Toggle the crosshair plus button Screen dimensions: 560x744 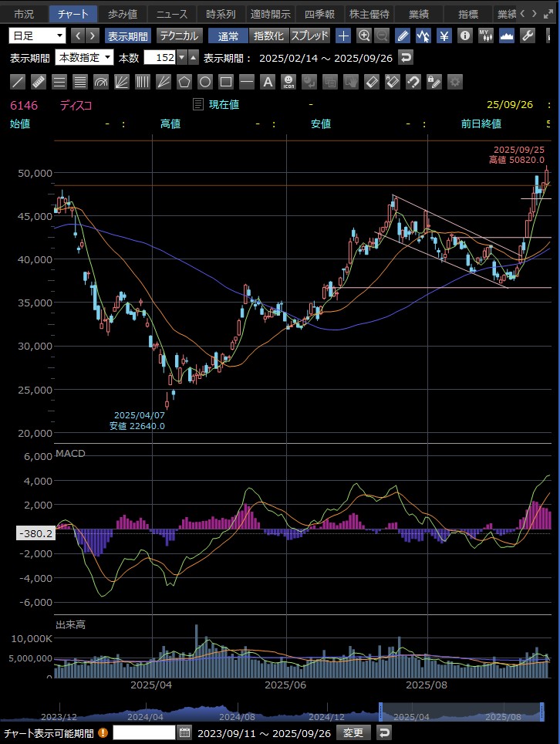tap(343, 36)
